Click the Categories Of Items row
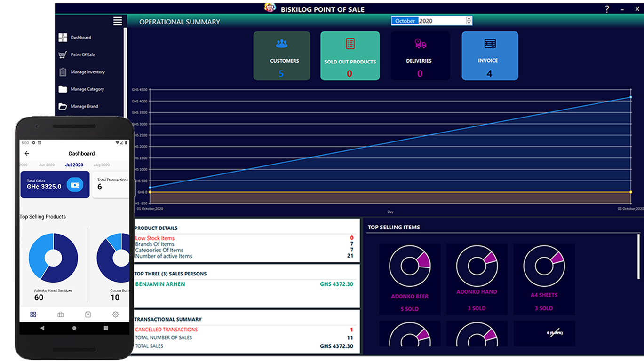 pos(245,250)
